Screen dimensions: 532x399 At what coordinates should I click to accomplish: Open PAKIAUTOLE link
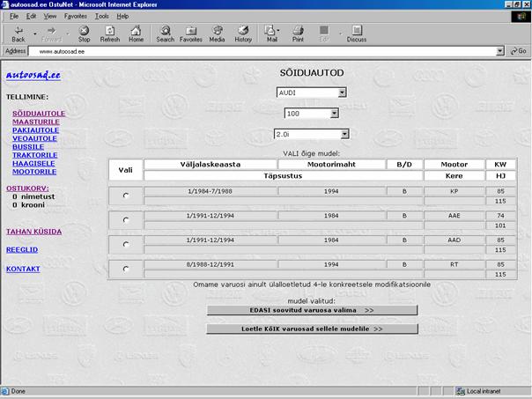[x=35, y=130]
